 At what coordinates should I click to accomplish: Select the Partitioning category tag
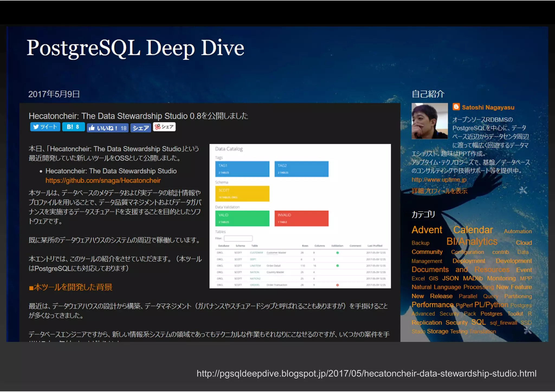coord(518,296)
